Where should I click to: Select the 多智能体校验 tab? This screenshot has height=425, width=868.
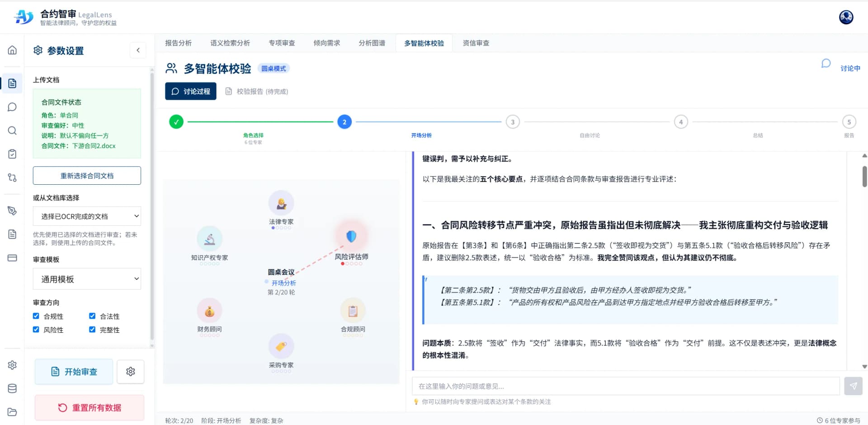(424, 43)
